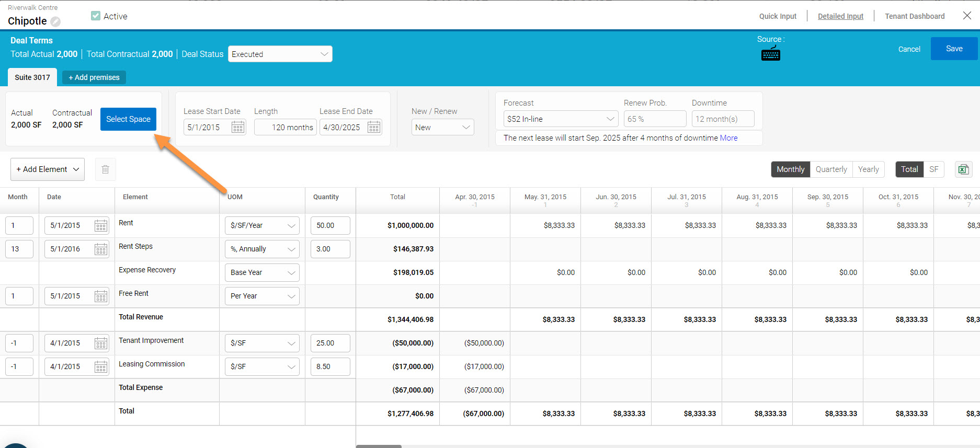Open the Forecast $52 In-line dropdown

click(x=560, y=119)
